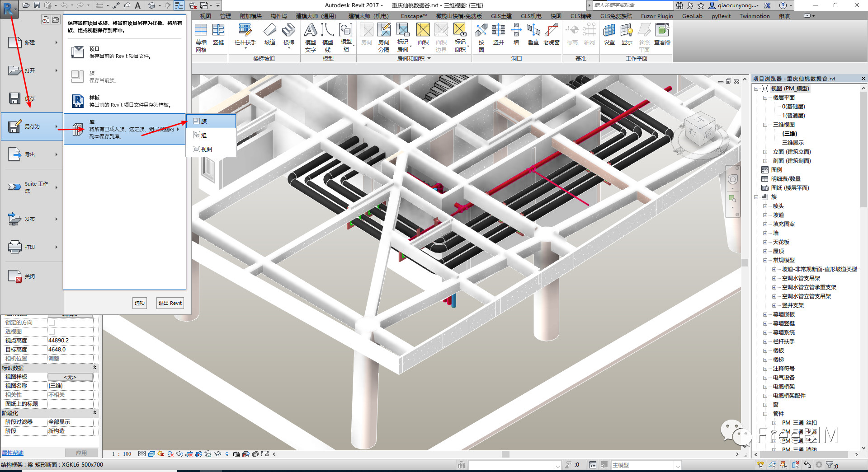
Task: Select the Mullion (竖梃) tool
Action: (x=218, y=35)
